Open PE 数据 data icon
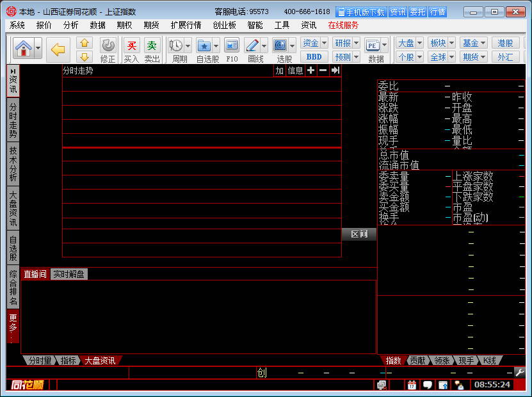 point(373,46)
